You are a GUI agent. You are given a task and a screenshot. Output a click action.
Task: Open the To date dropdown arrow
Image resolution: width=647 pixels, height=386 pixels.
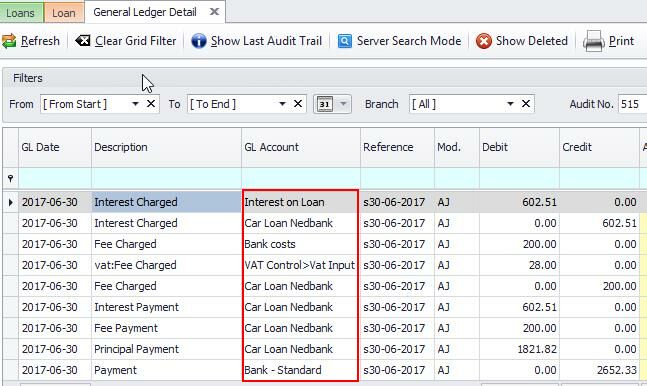[x=282, y=104]
